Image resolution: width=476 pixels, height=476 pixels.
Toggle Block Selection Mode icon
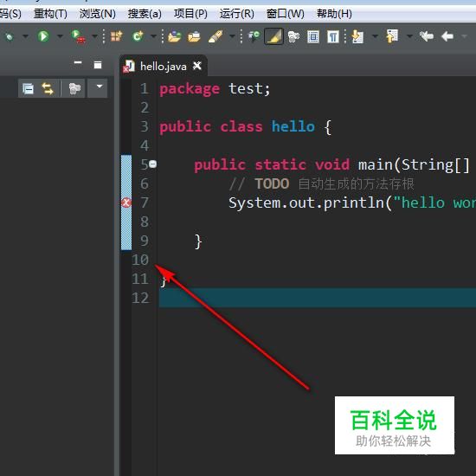(313, 36)
